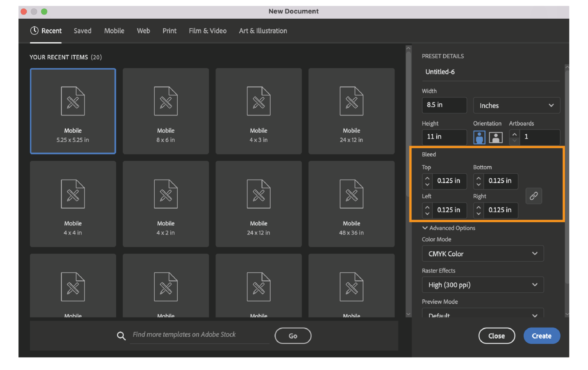Increase Artboards count with the up arrow
The width and height of the screenshot is (588, 370).
[514, 134]
